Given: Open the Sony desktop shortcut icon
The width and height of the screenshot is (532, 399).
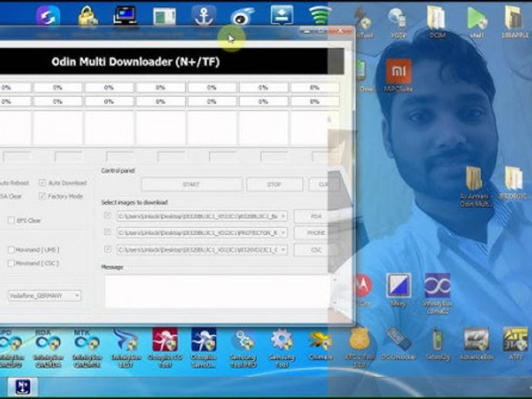Looking at the screenshot, I should point(399,289).
